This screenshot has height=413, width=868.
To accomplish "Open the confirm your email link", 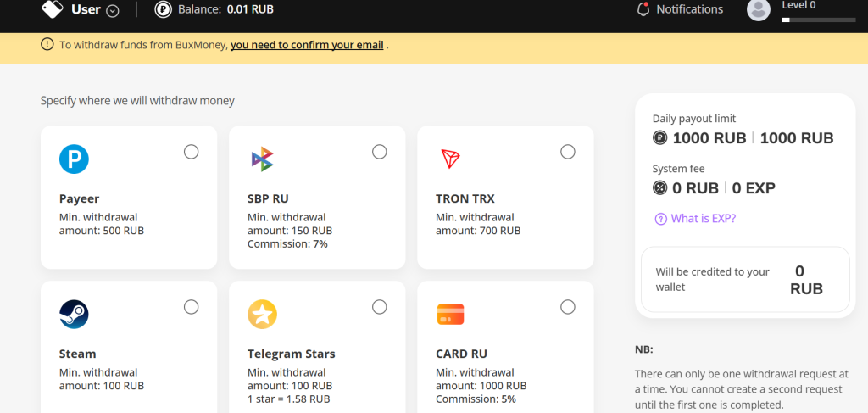I will coord(307,45).
